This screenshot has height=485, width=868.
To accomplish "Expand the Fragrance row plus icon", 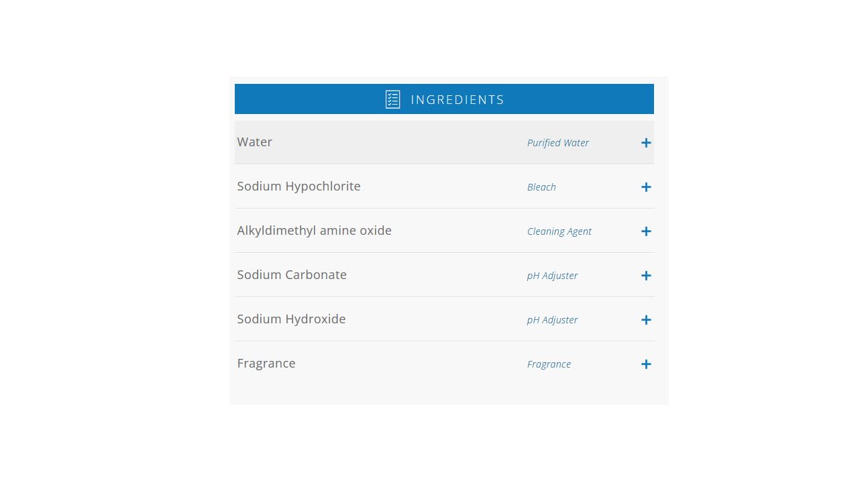I will click(x=646, y=364).
